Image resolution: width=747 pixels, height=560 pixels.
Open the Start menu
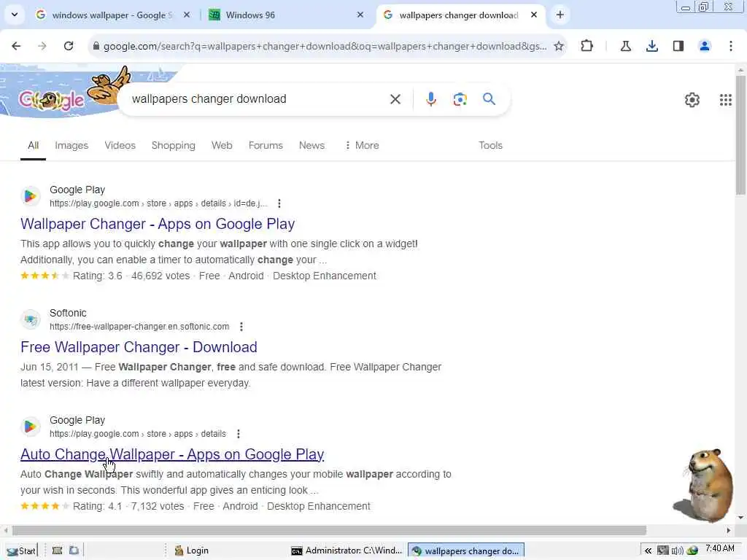21,551
